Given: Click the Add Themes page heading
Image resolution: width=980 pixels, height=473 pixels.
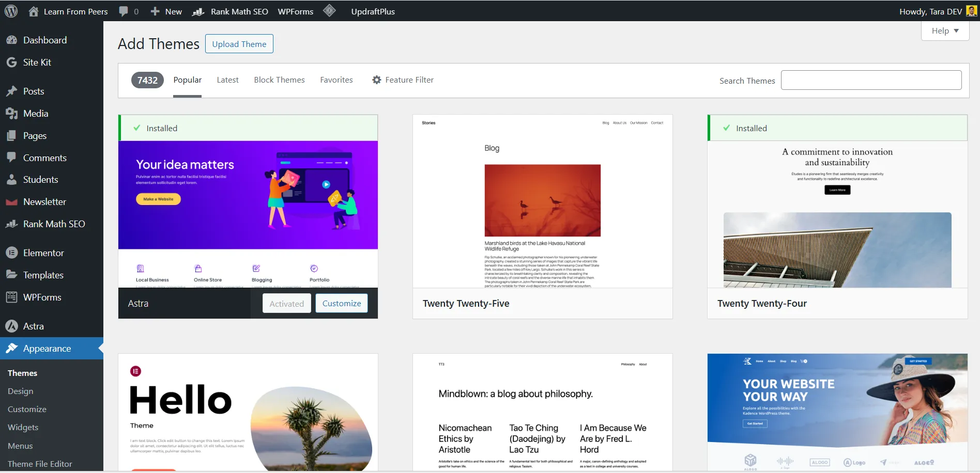Looking at the screenshot, I should click(x=159, y=44).
